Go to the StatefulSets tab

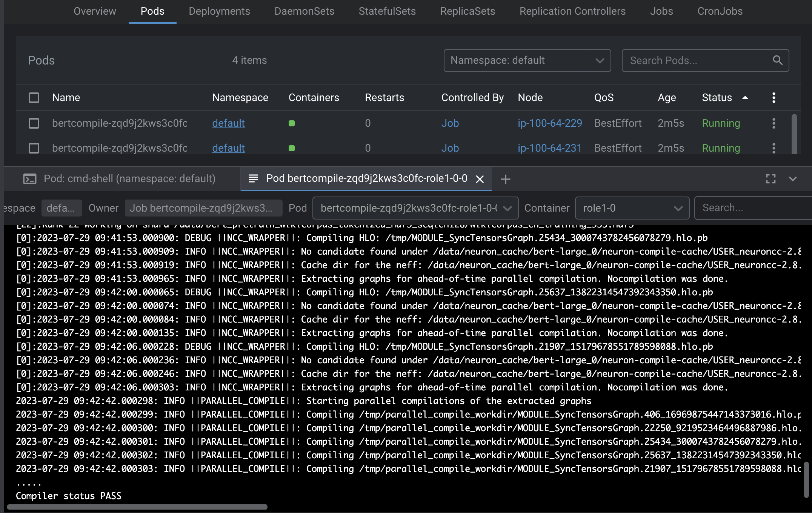387,11
